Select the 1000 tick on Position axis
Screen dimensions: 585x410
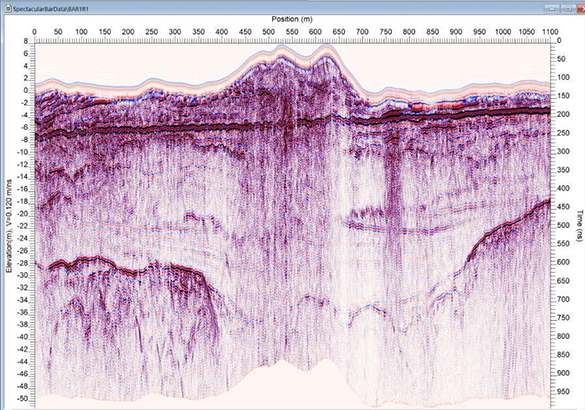point(503,32)
